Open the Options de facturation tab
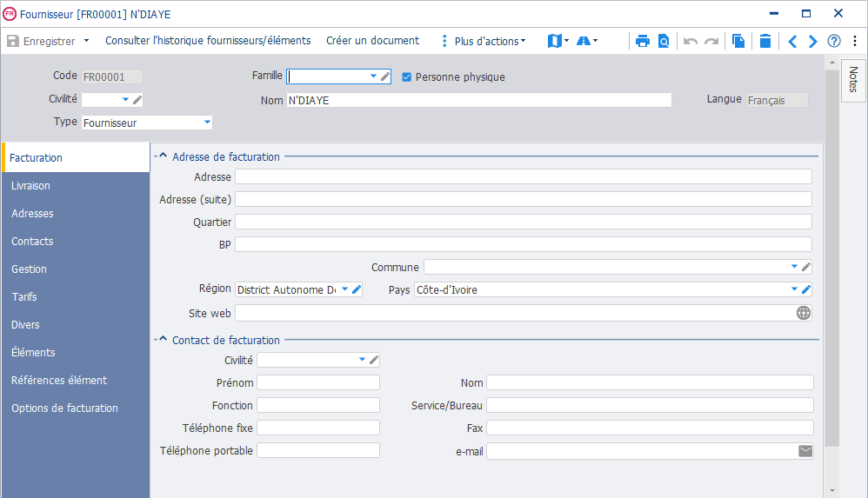This screenshot has width=868, height=498. (76, 408)
